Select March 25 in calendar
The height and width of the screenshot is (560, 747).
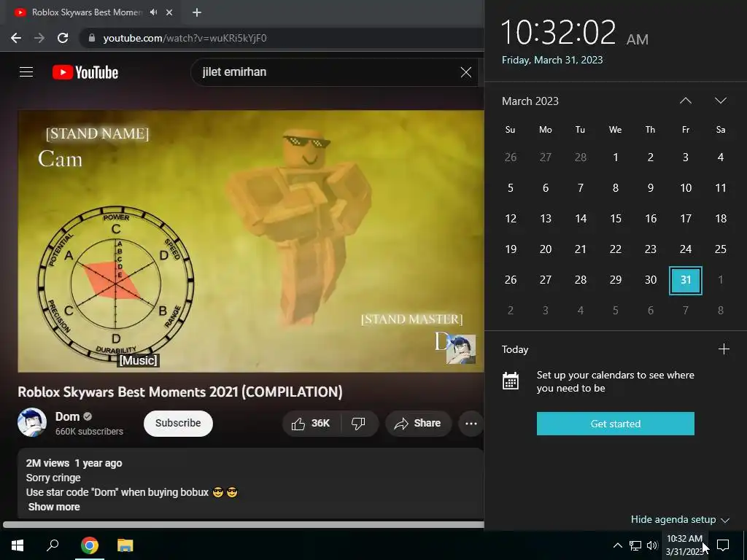(x=721, y=249)
